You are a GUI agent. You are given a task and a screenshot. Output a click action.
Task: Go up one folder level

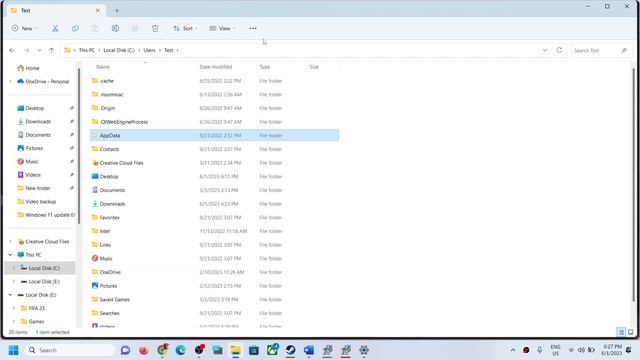click(51, 50)
